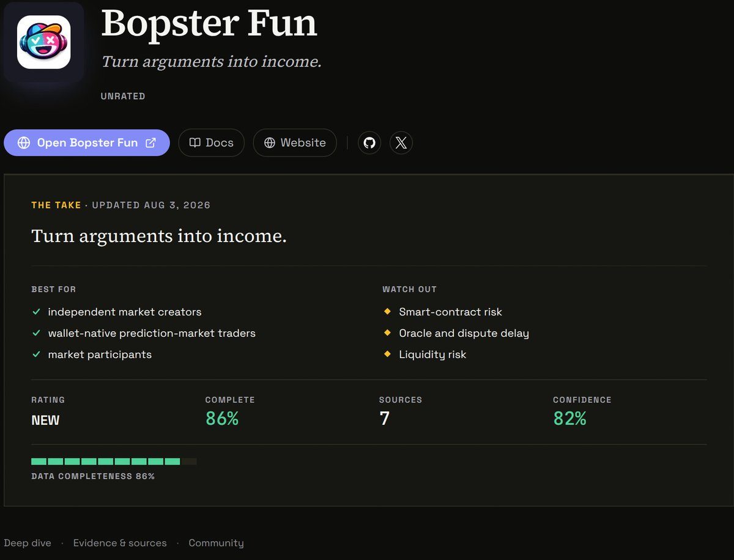Open Bopster Fun with purple button

[x=87, y=142]
